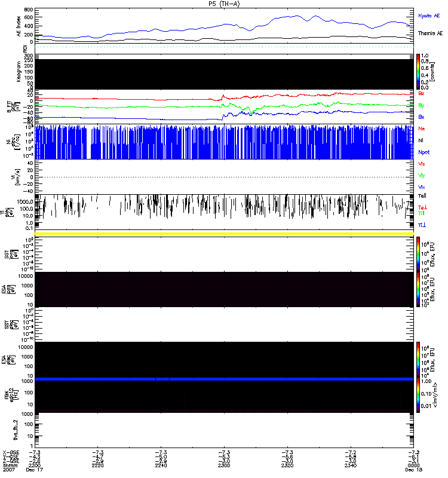Image resolution: width=448 pixels, height=478 pixels.
Task: Select the black Ni legend label
Action: click(421, 140)
